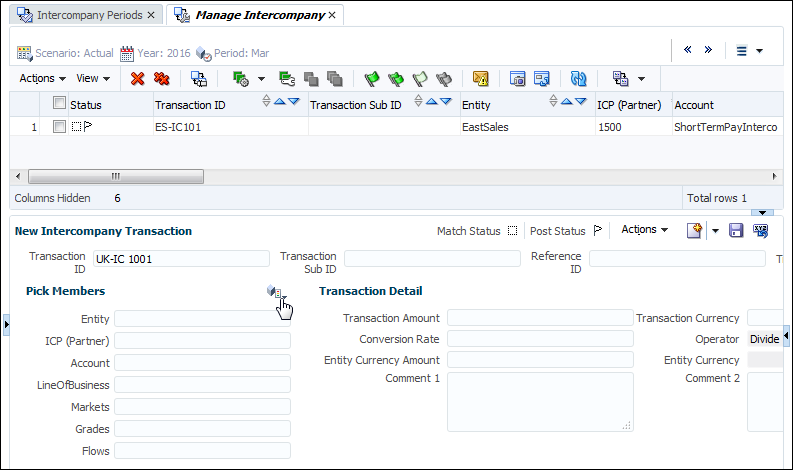The width and height of the screenshot is (793, 470).
Task: Go to previous with the double left chevron
Action: point(688,50)
